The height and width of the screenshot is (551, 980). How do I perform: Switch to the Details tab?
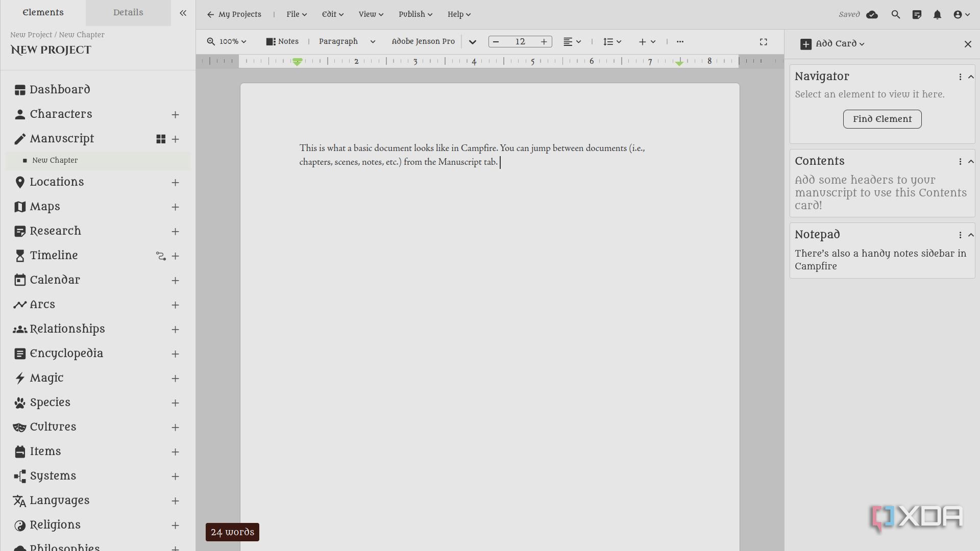(128, 13)
